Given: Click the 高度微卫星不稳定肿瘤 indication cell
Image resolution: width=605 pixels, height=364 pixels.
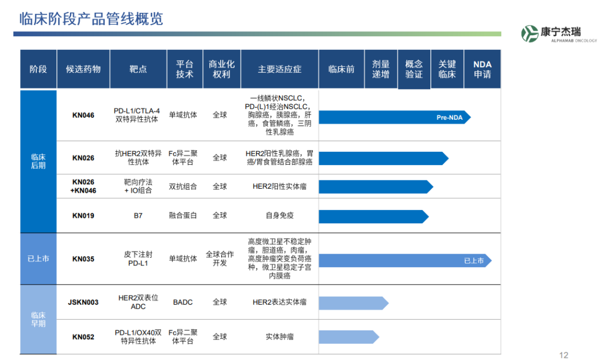Looking at the screenshot, I should (280, 258).
